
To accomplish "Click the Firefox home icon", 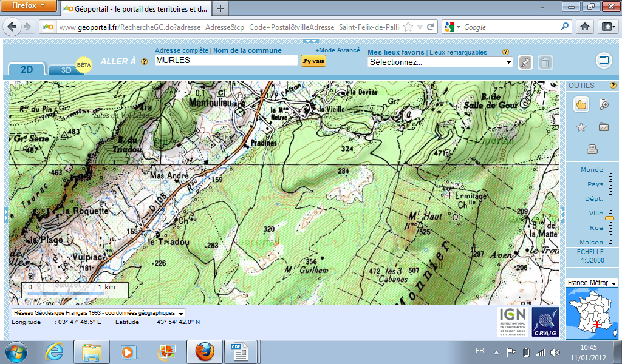I will point(585,27).
